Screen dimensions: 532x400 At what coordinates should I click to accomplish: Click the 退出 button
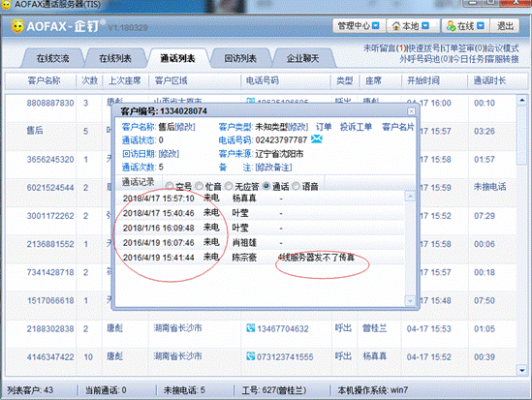[505, 26]
